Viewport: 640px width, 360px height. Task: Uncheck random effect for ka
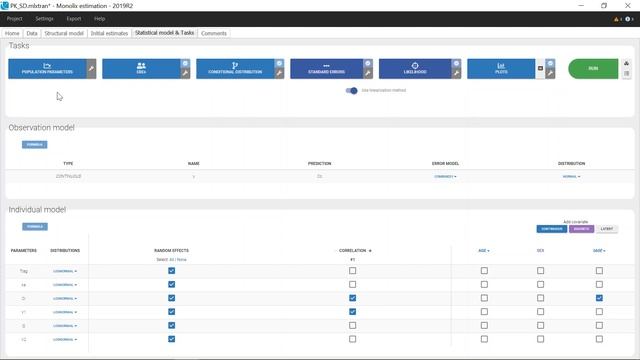tap(171, 284)
